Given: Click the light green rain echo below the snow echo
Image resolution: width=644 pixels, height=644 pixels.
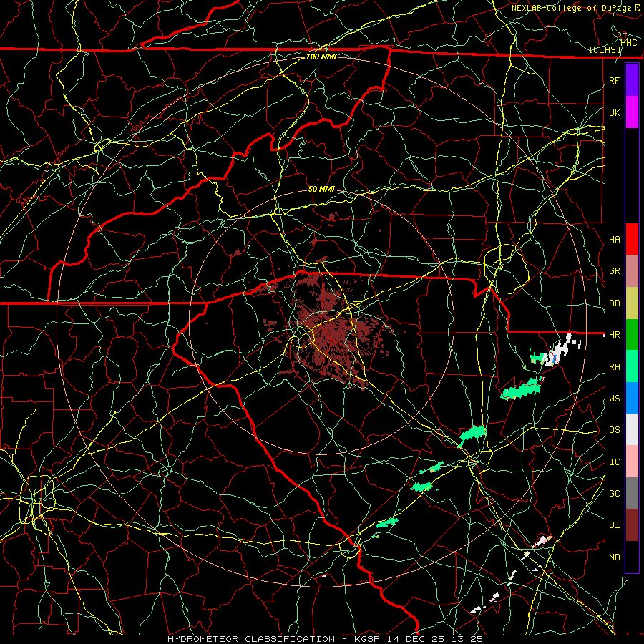Looking at the screenshot, I should [x=522, y=389].
